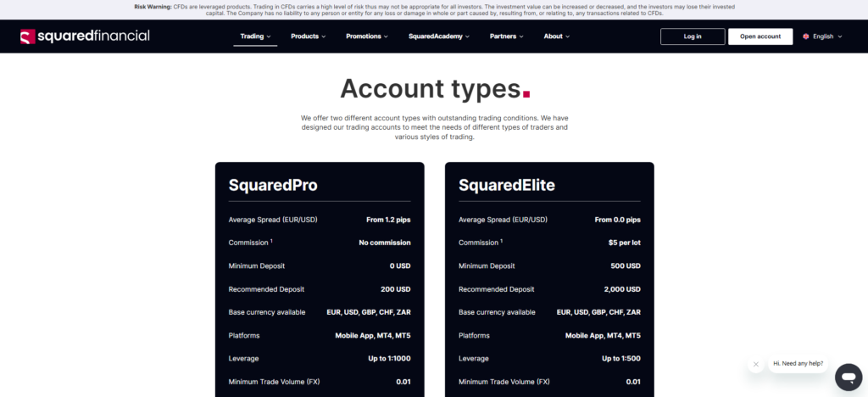Click 'From 1.2 pips' in SquaredPro
Image resolution: width=868 pixels, height=397 pixels.
[x=388, y=220]
